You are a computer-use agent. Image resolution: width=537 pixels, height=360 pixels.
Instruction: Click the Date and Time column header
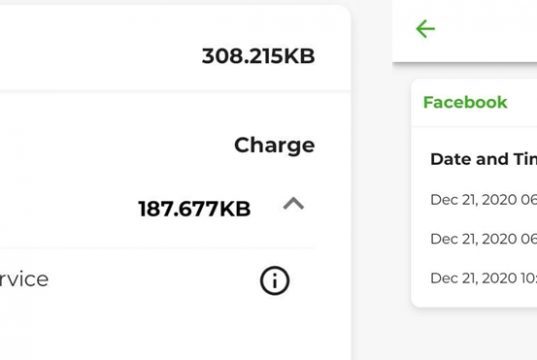(484, 159)
